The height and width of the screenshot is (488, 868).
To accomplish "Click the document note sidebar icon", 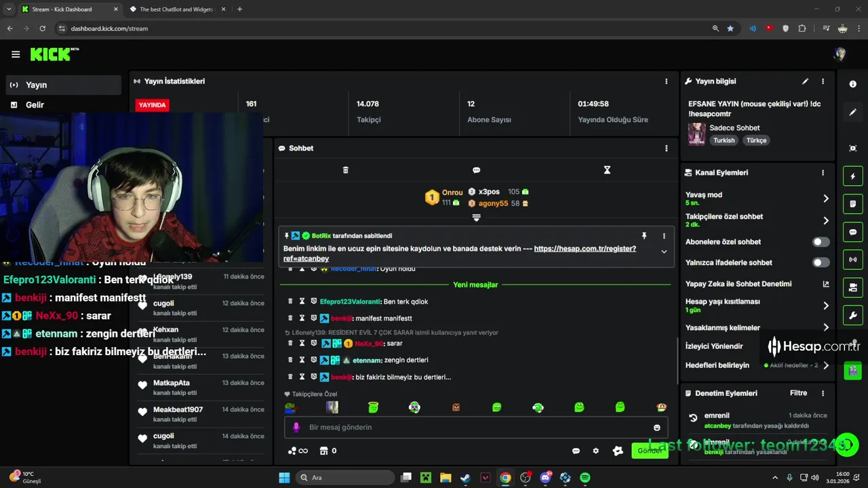I will click(852, 203).
